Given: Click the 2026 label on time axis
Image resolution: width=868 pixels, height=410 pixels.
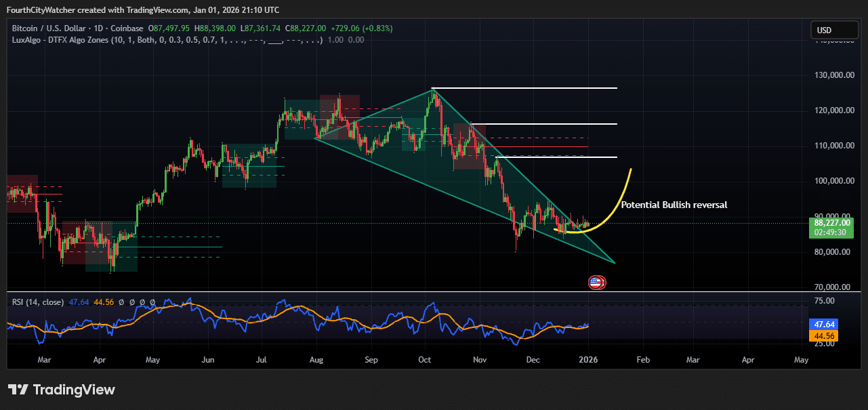Looking at the screenshot, I should click(588, 360).
